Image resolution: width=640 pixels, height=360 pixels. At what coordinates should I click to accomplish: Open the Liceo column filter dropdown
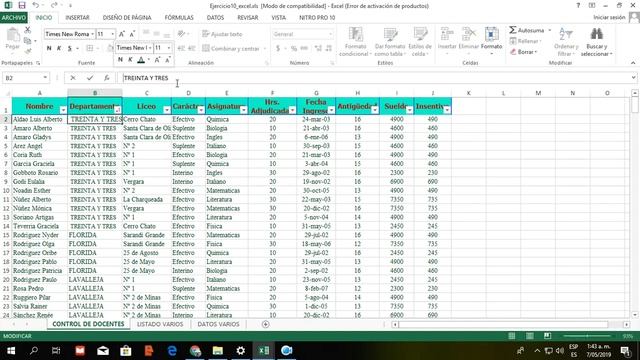coord(167,110)
